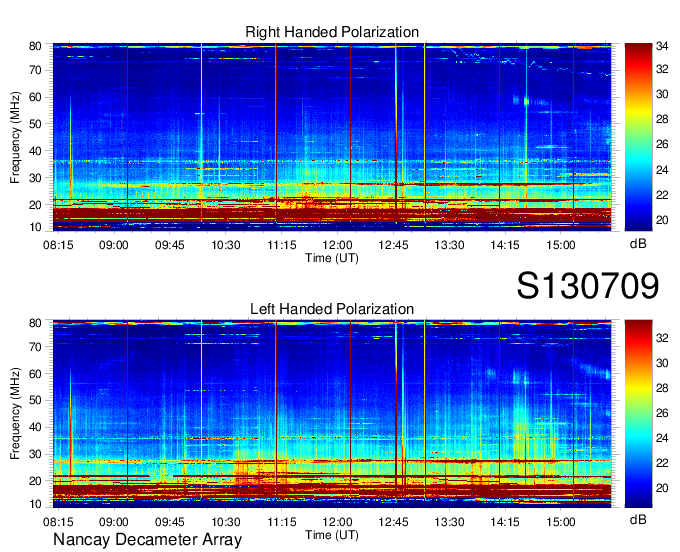Screen dimensions: 680x552
Task: Click the "10:30" time tick under the Right Handed plot
Action: (226, 245)
